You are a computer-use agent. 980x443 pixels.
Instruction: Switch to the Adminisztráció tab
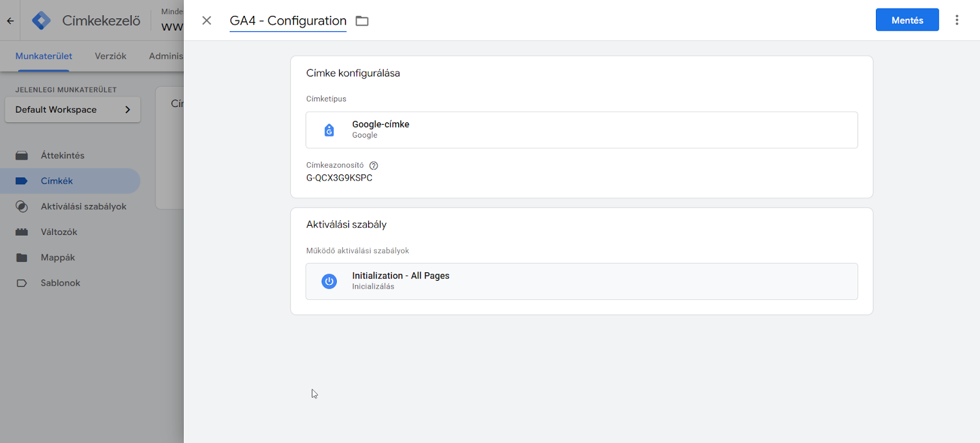coord(166,56)
